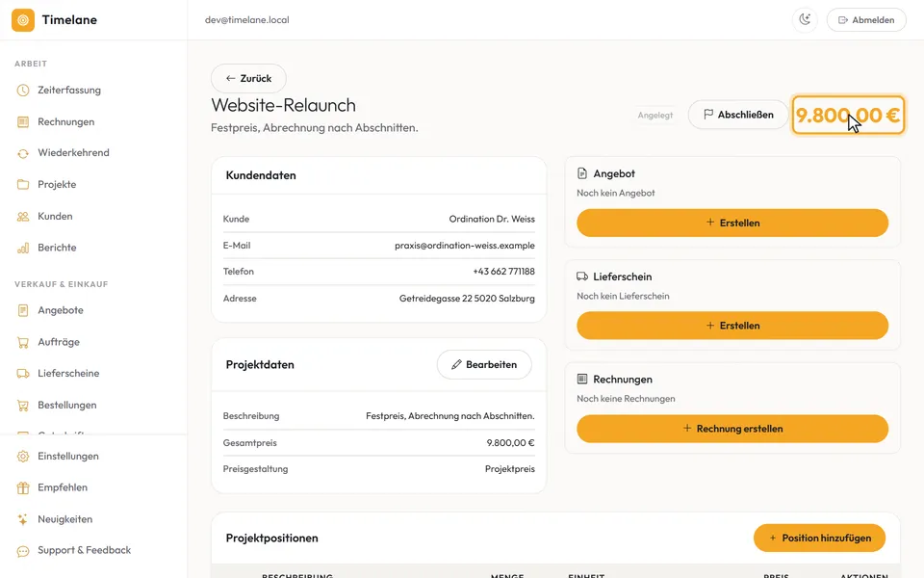Click the Bestellungen cart icon
Image resolution: width=924 pixels, height=578 pixels.
(23, 406)
